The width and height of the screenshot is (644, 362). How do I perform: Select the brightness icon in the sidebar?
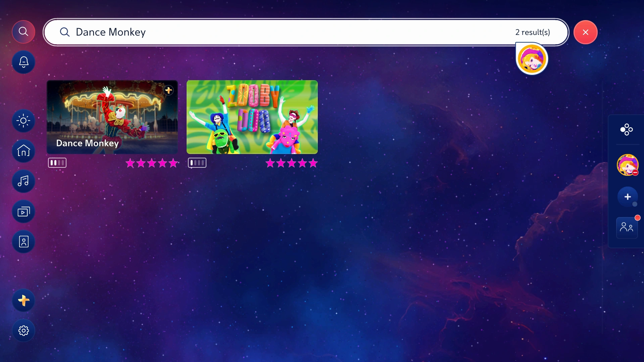click(x=23, y=121)
